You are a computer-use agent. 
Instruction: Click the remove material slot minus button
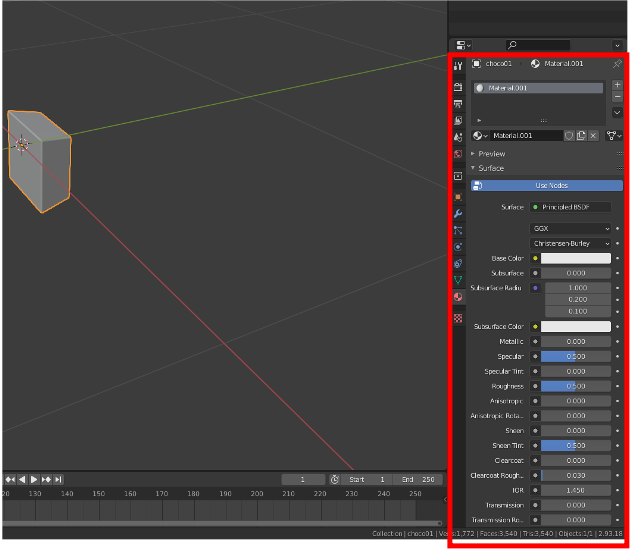pos(617,98)
